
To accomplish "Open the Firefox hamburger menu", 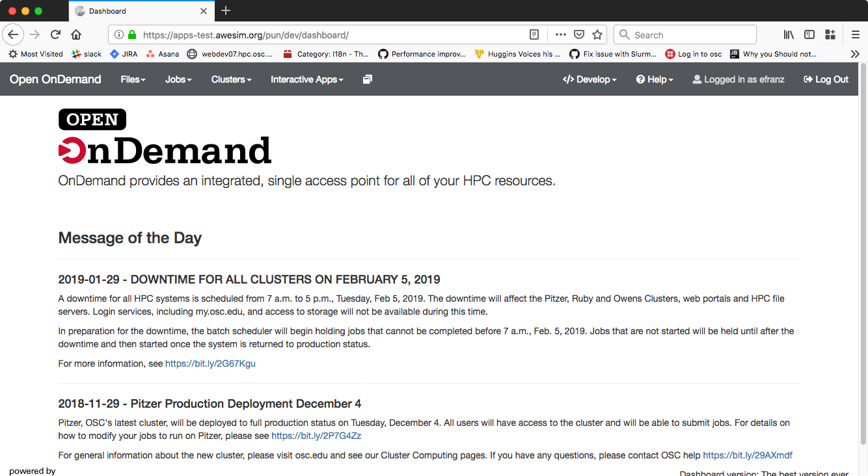I will (x=855, y=35).
